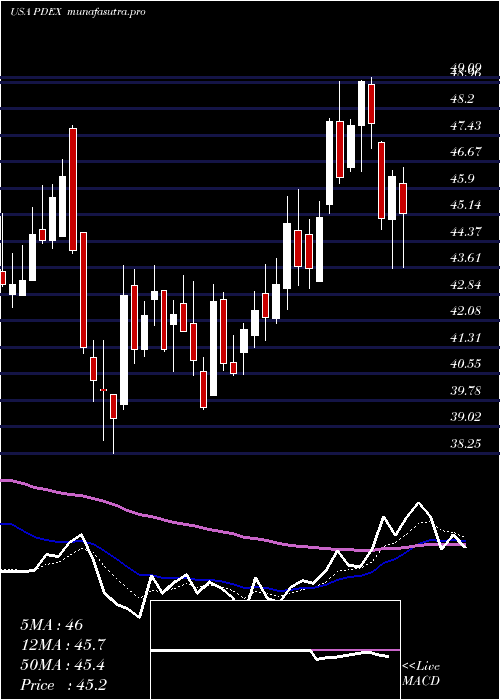Click the <<Live MACD label
500x700 pixels.
421,674
